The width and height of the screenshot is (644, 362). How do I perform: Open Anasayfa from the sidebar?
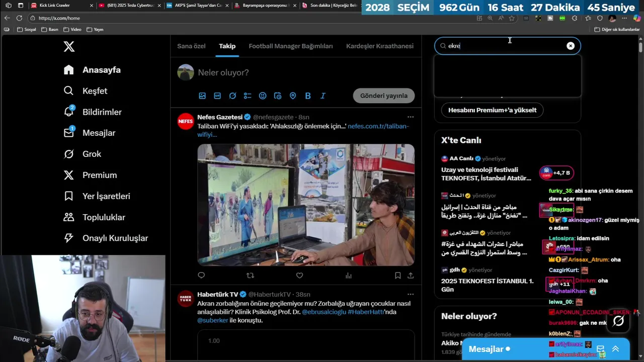(92, 70)
